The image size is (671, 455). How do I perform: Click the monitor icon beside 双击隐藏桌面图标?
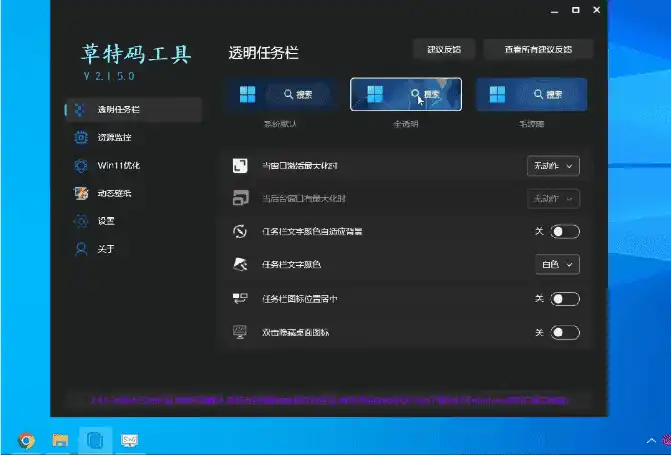[240, 332]
